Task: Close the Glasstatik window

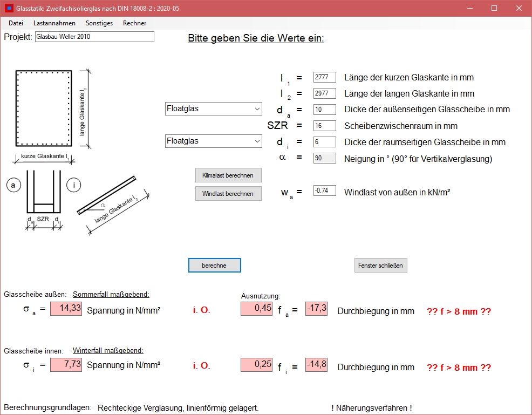Action: [x=519, y=8]
